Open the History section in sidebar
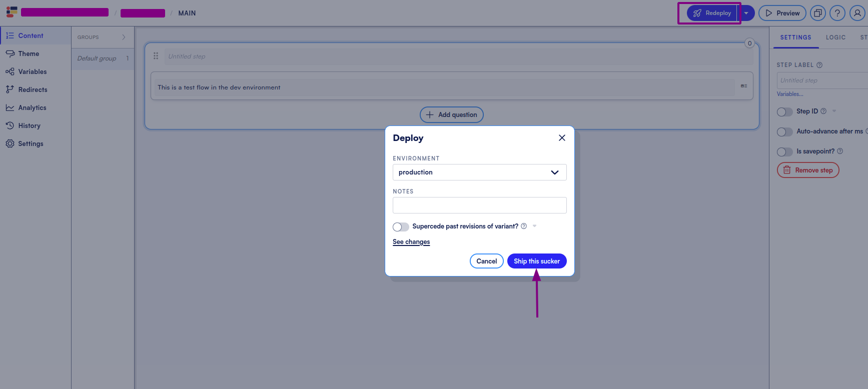 point(36,125)
